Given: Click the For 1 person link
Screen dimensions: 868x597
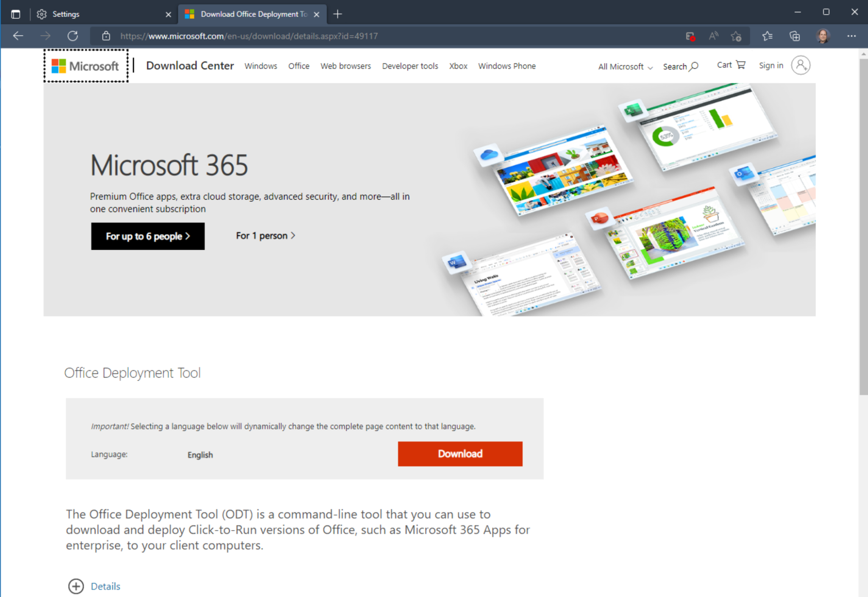Looking at the screenshot, I should pos(264,235).
